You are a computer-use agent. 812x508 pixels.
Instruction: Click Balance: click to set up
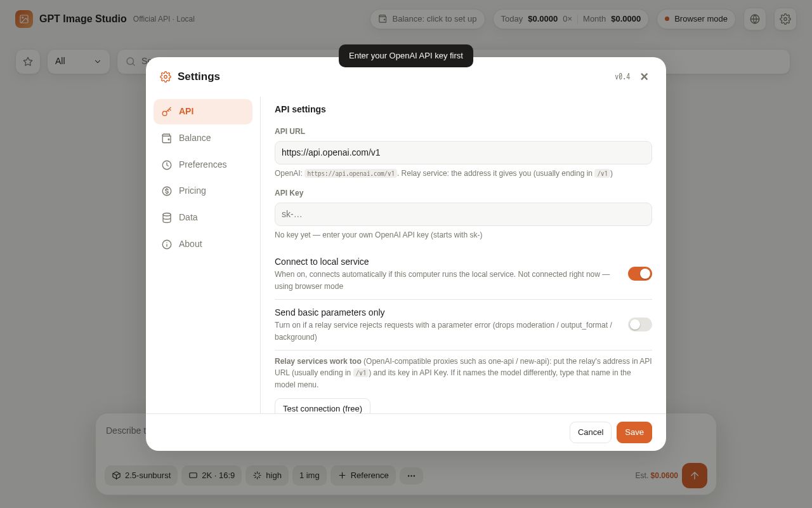pyautogui.click(x=428, y=19)
